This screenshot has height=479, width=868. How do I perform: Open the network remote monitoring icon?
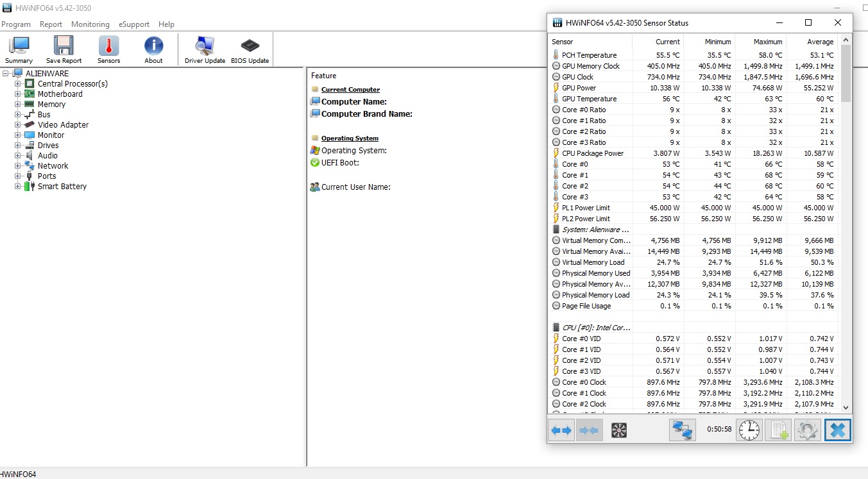click(x=683, y=430)
